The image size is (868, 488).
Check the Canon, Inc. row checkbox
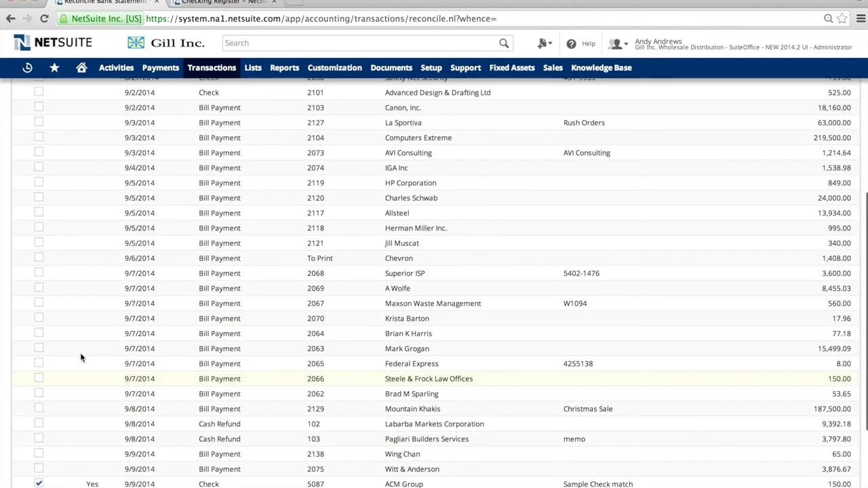39,106
